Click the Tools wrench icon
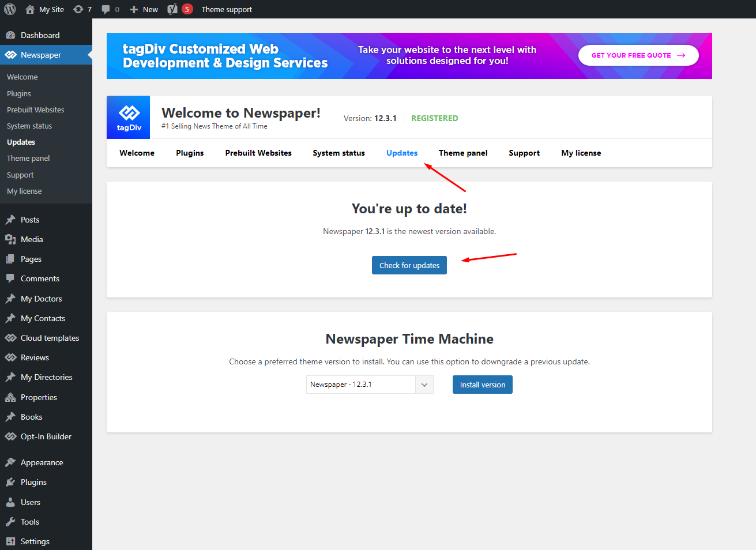756x550 pixels. tap(10, 522)
